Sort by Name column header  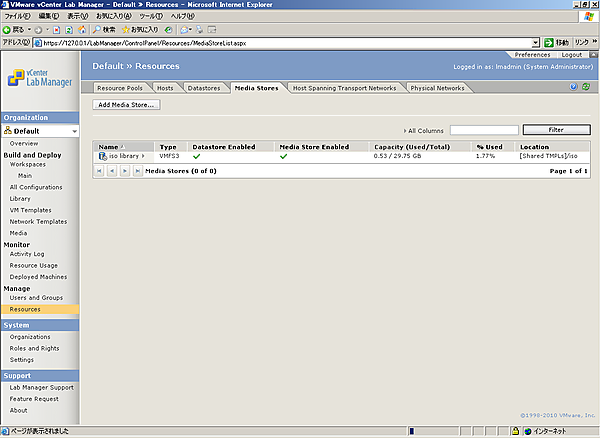(x=108, y=147)
